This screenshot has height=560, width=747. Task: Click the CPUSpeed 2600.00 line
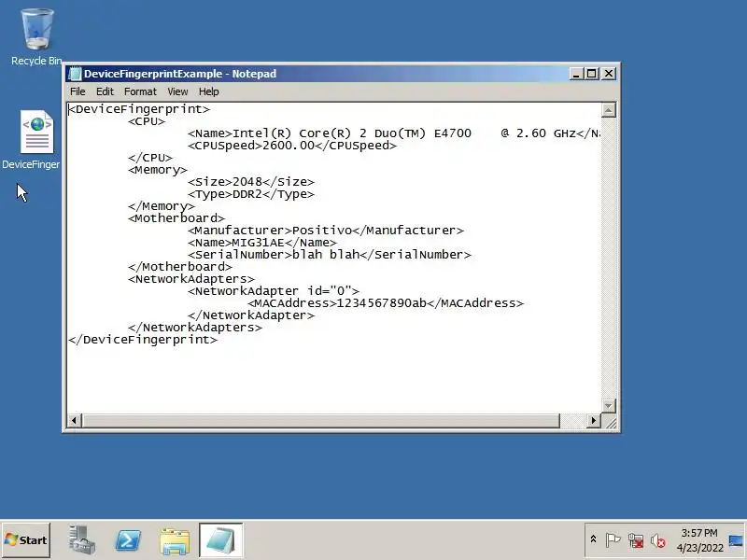(x=292, y=146)
